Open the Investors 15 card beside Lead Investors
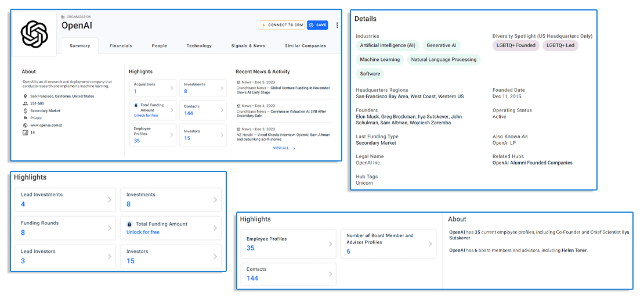Viewport: 644px width, 301px height. (x=171, y=257)
